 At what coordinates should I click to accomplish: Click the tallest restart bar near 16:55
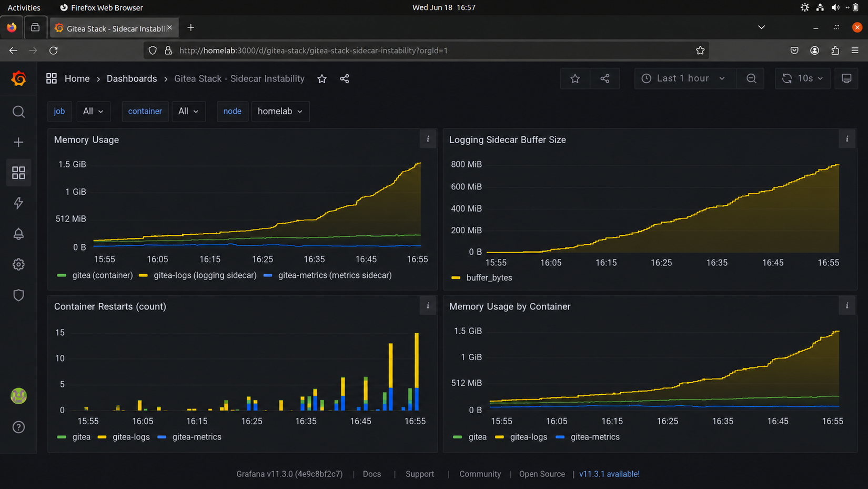coord(417,372)
